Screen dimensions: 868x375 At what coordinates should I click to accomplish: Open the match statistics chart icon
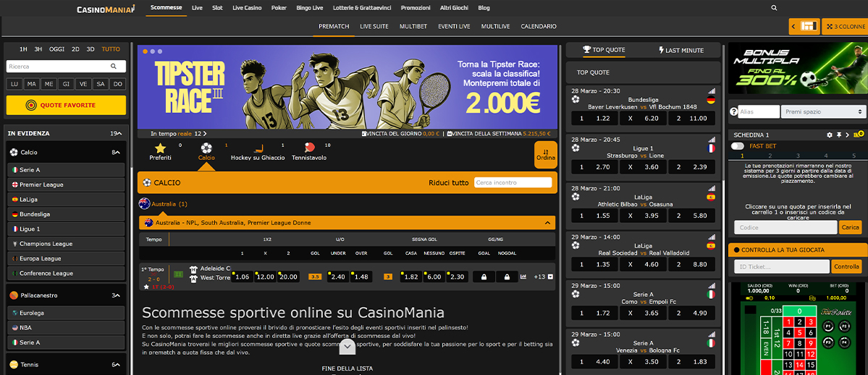pyautogui.click(x=523, y=277)
